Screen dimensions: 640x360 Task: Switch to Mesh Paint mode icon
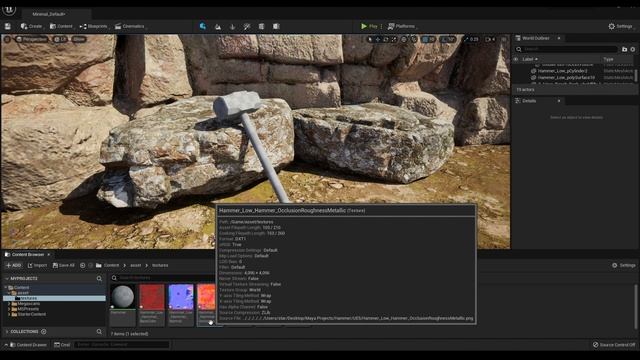tap(247, 27)
